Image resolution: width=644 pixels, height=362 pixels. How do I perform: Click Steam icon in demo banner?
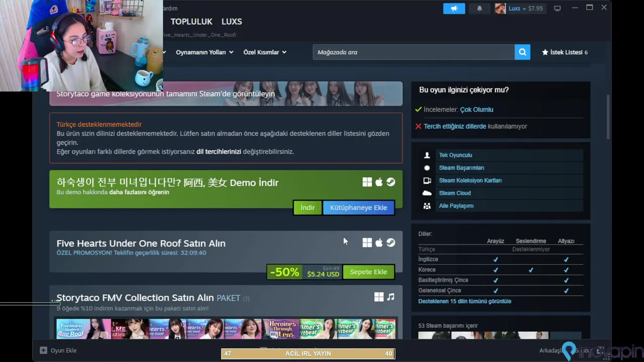click(x=390, y=182)
